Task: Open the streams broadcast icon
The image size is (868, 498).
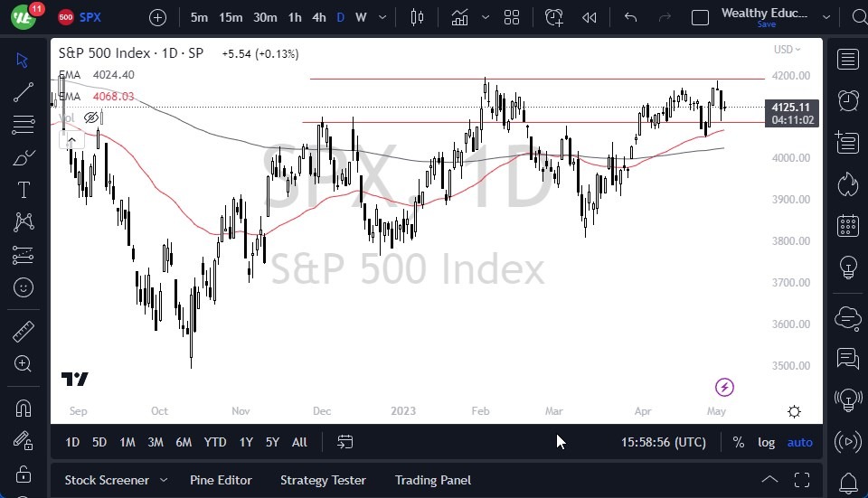Action: (x=848, y=442)
